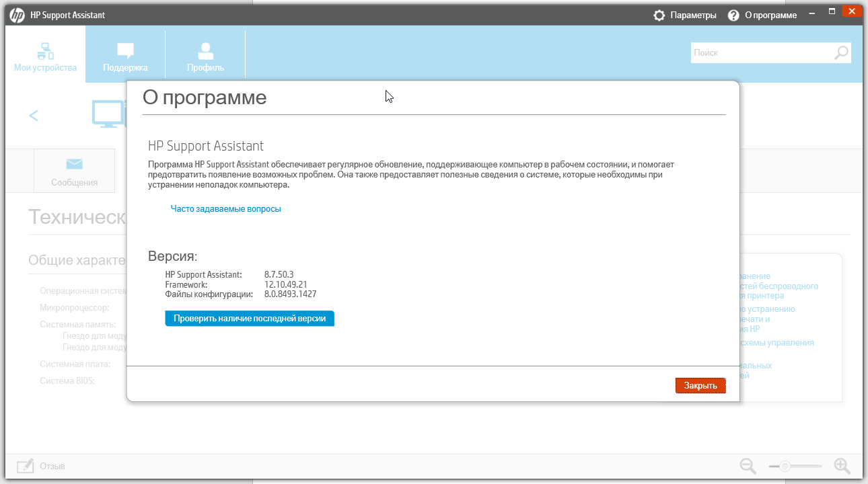Click the Система BIOS: label in background
This screenshot has height=484, width=868.
click(x=67, y=380)
